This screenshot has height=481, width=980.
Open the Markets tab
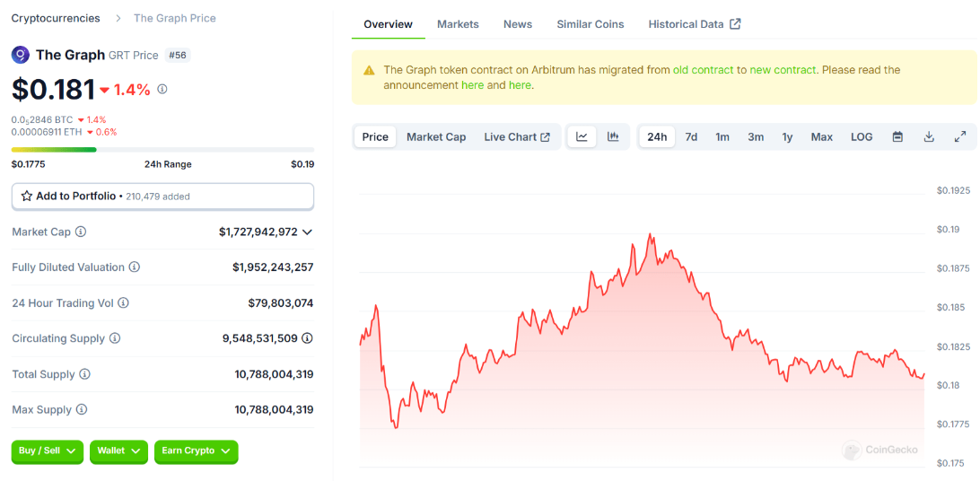458,24
